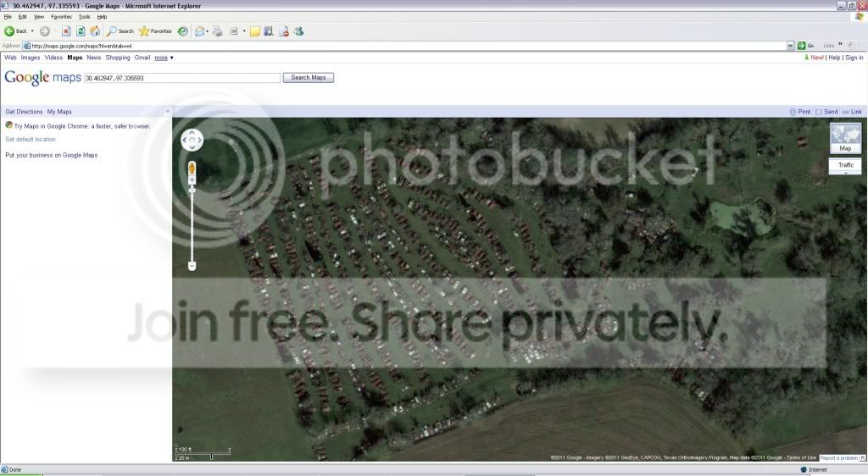Open the History clock icon
Screen dimensions: 868x476
point(183,31)
